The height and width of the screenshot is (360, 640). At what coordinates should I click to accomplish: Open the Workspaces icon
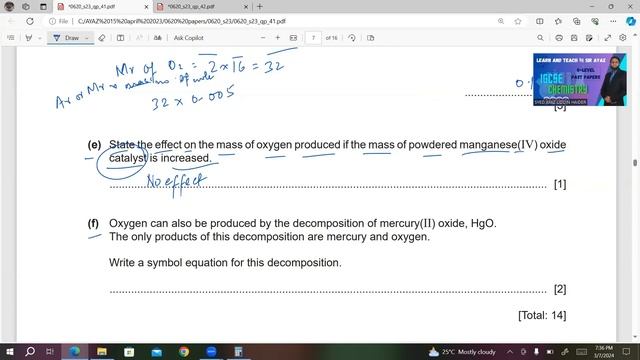[26, 7]
